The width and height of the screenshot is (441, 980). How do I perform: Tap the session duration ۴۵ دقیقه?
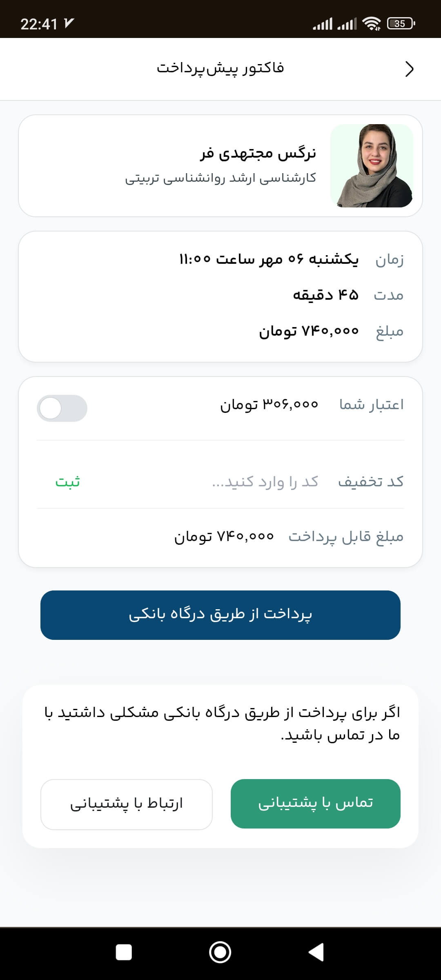pos(325,295)
